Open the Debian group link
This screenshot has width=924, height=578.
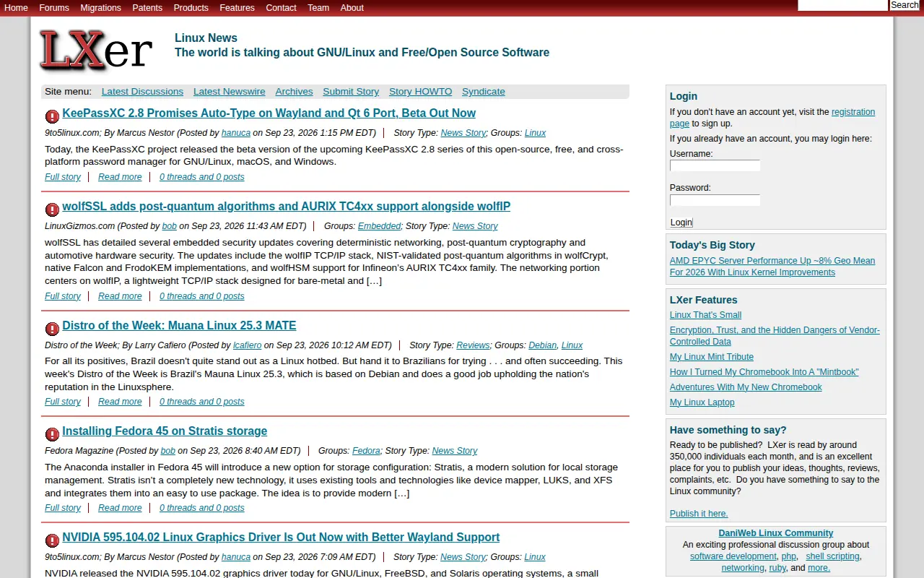tap(543, 345)
